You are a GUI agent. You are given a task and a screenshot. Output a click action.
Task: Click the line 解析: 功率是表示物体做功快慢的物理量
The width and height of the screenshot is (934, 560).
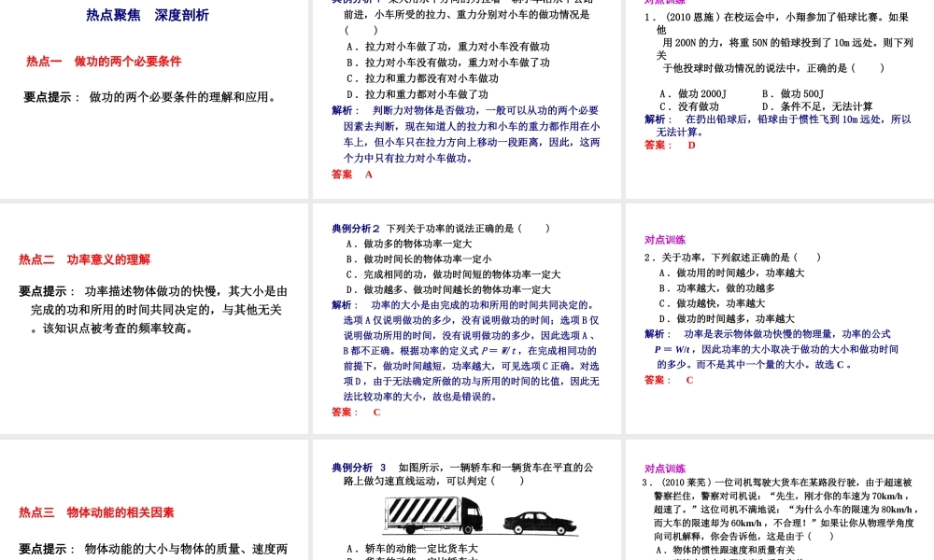[768, 334]
